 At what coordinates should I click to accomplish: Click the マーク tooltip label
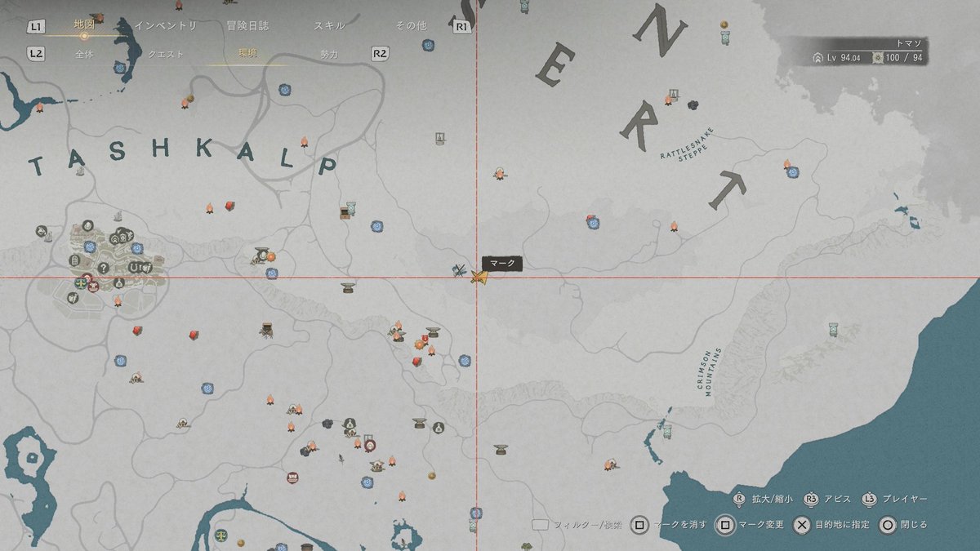click(x=501, y=264)
